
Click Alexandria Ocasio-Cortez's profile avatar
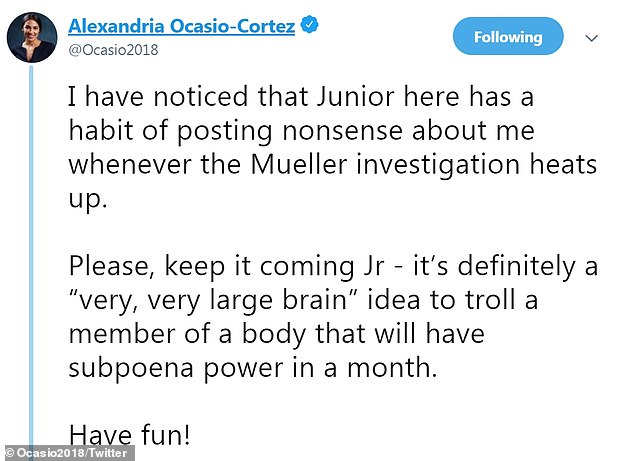click(x=32, y=38)
